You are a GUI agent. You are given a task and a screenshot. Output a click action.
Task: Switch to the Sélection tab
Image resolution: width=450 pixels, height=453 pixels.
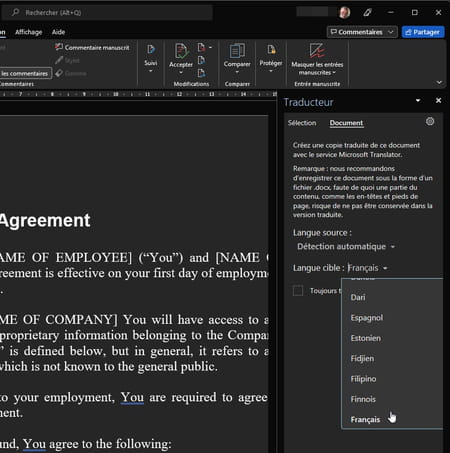click(x=302, y=123)
